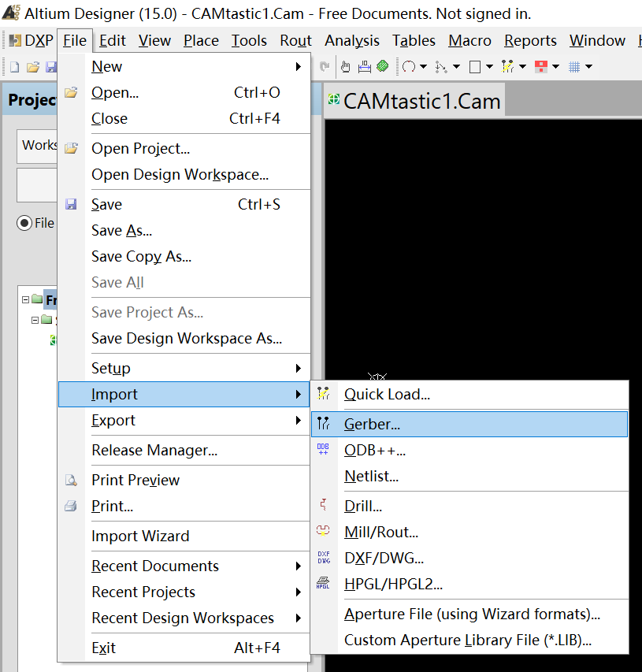Choose Gerber... from Import submenu
The height and width of the screenshot is (672, 642).
(x=469, y=425)
